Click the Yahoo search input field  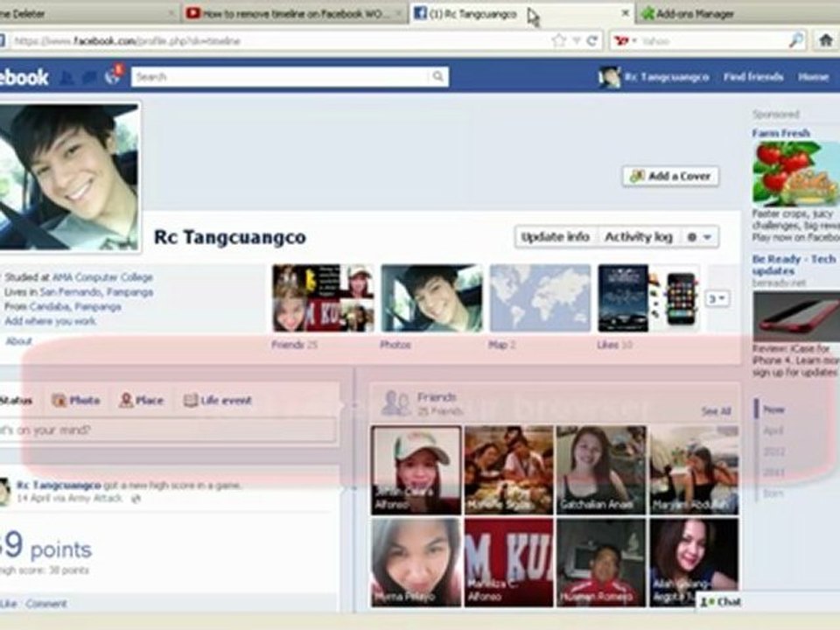[712, 41]
